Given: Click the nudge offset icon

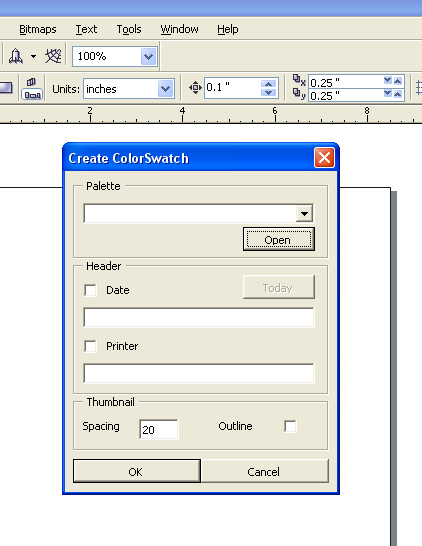Looking at the screenshot, I should (x=195, y=88).
